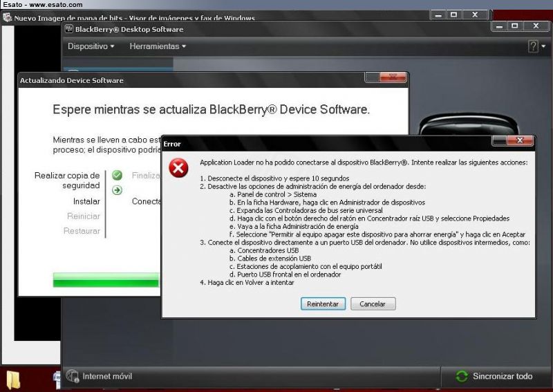Screen dimensions: 553x392
Task: Click the green arrow install-progress icon
Action: tap(117, 190)
